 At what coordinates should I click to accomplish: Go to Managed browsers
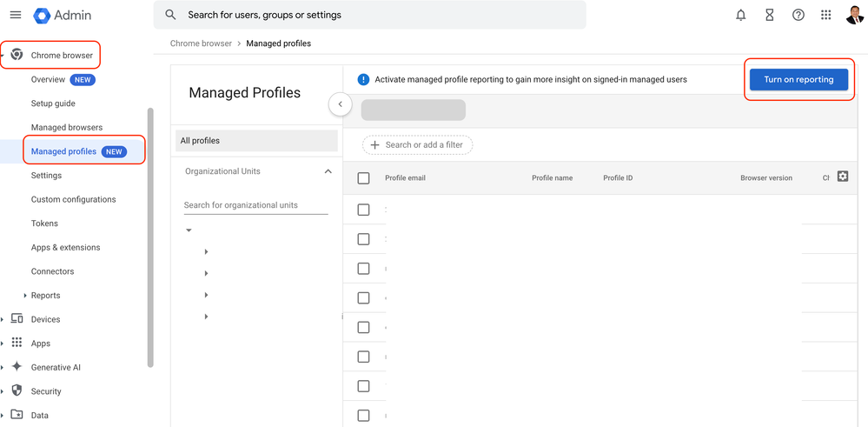tap(67, 127)
